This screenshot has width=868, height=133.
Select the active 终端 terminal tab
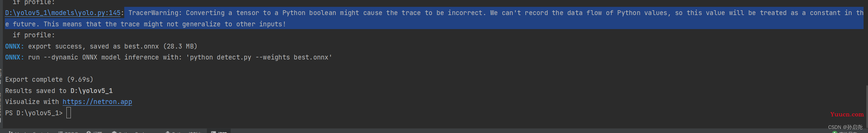click(219, 132)
